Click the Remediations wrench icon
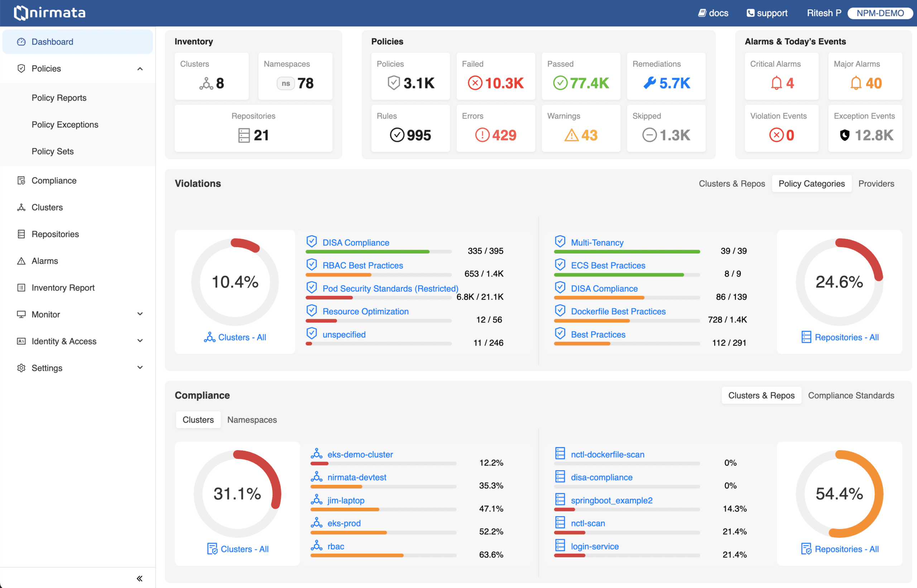This screenshot has height=588, width=917. pos(649,83)
